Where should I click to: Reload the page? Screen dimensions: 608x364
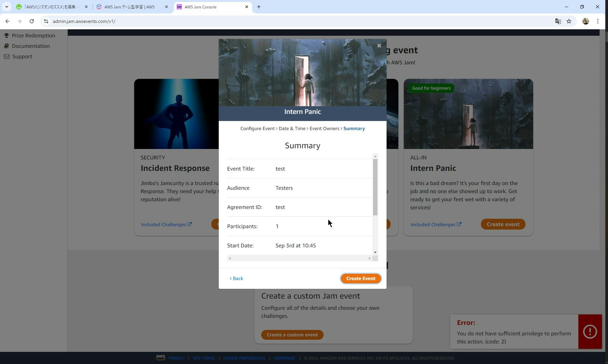32,21
